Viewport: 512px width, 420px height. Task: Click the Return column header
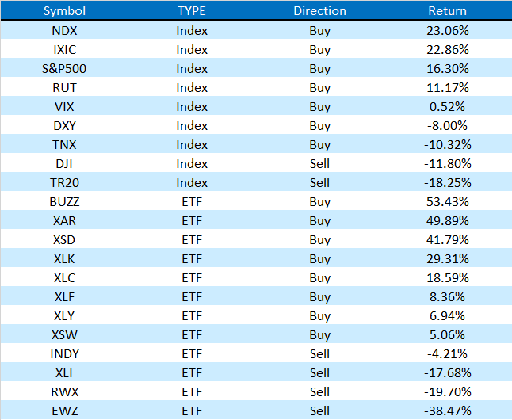[x=447, y=11]
